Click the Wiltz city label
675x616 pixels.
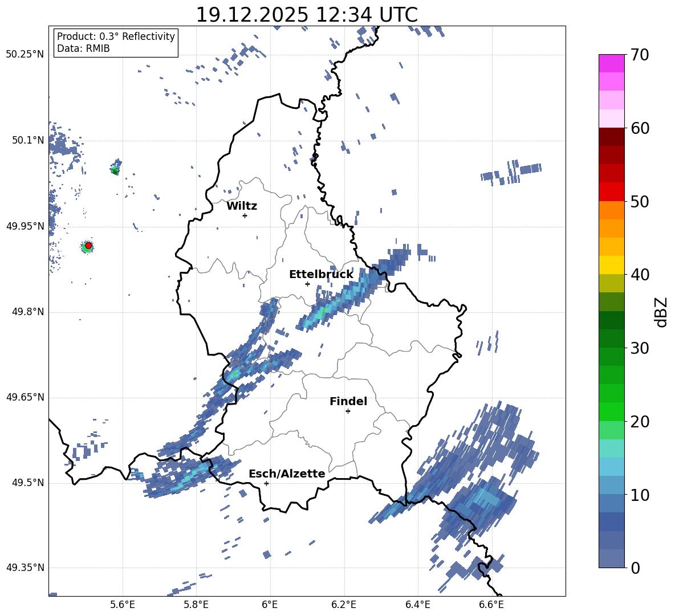tap(242, 206)
